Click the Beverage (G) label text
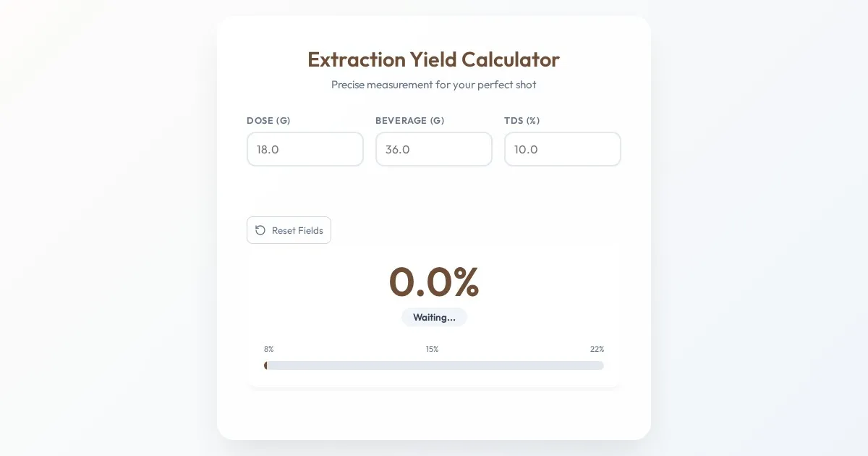This screenshot has height=456, width=868. [409, 121]
